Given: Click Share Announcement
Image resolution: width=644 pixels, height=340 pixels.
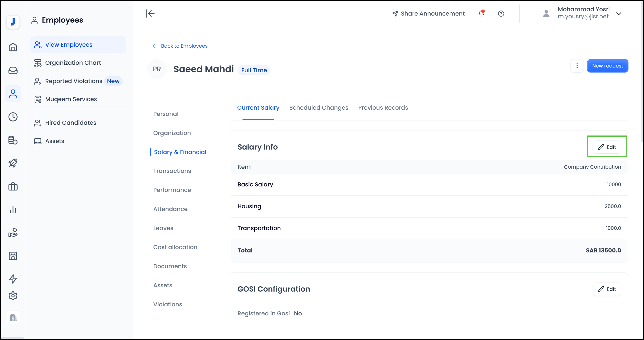Looking at the screenshot, I should (428, 14).
